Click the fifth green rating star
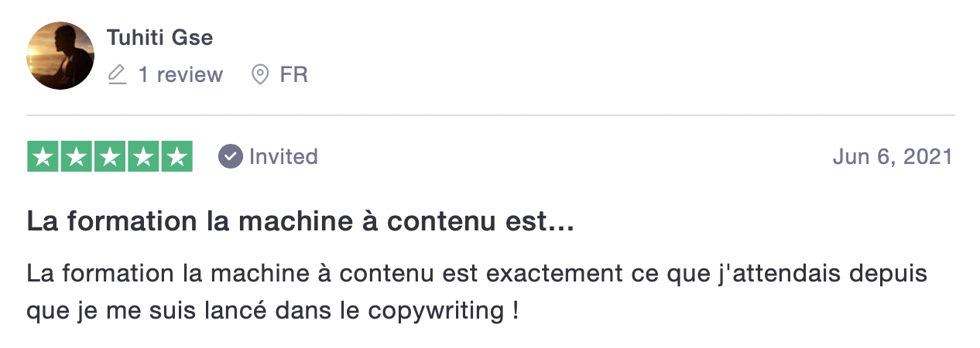The width and height of the screenshot is (980, 348). point(176,157)
